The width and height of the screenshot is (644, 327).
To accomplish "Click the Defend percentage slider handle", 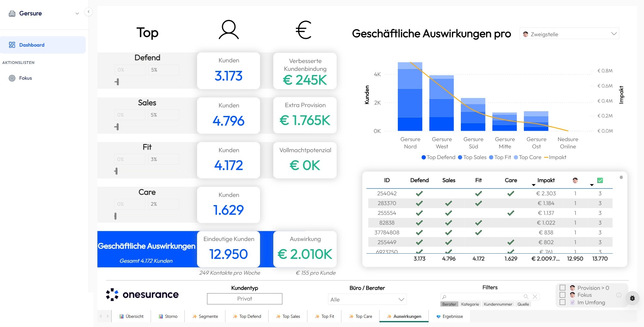I will 117,82.
